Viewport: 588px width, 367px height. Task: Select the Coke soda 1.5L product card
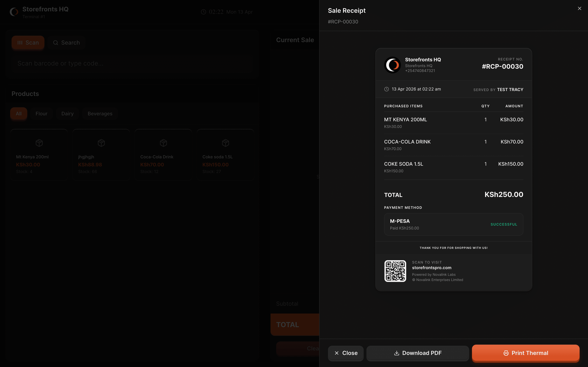tap(225, 155)
